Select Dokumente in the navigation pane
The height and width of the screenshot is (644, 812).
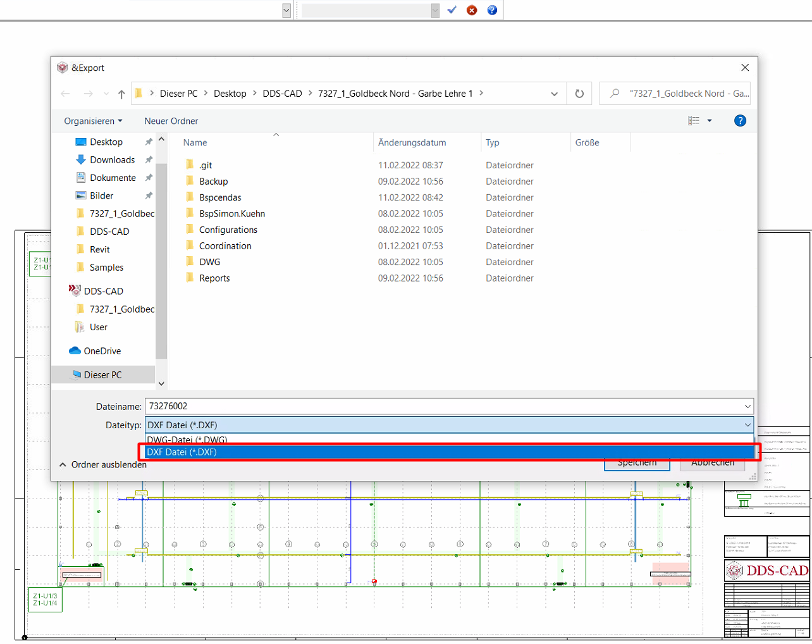pos(113,178)
